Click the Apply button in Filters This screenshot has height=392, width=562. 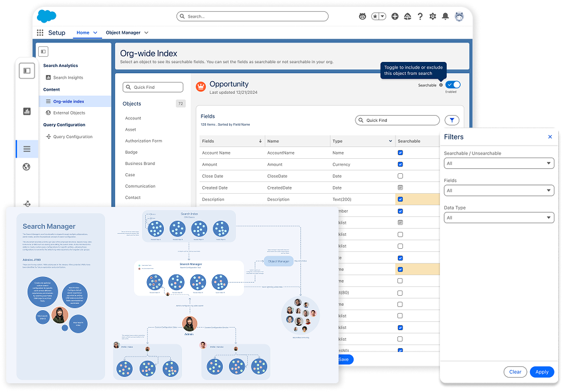[541, 371]
